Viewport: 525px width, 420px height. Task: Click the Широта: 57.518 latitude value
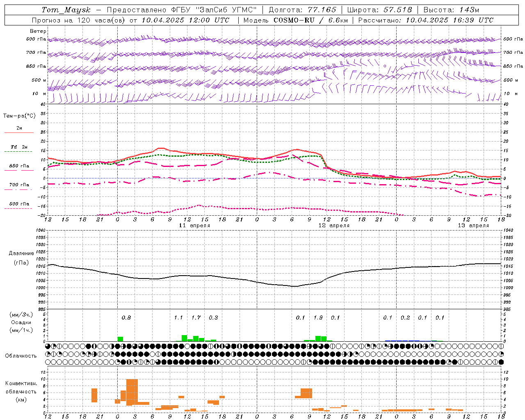click(380, 10)
